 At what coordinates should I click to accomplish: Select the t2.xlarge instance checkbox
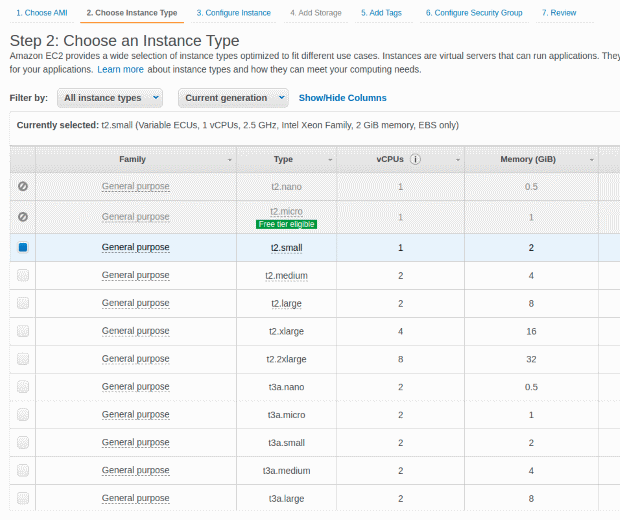click(23, 331)
